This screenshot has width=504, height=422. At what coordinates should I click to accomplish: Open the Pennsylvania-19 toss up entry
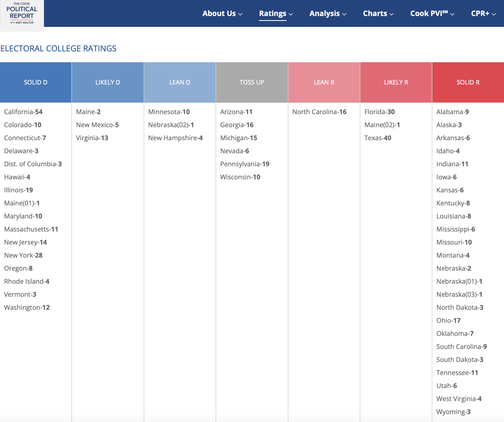tap(245, 164)
